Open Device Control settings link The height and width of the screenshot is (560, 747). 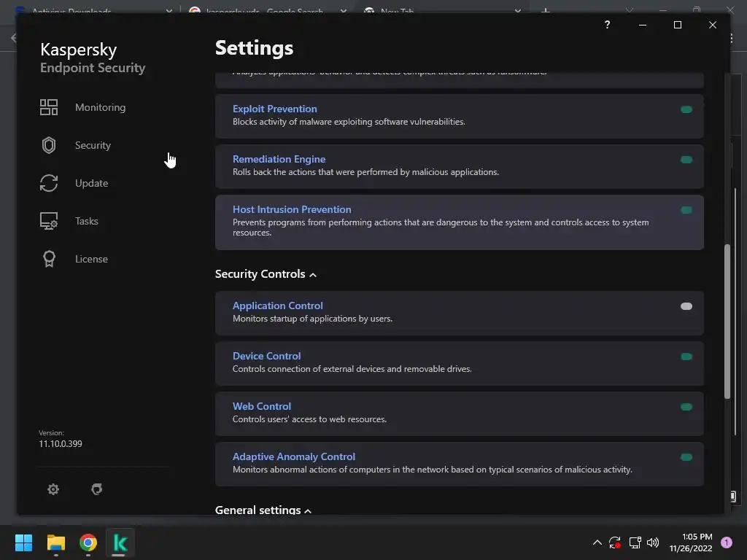[267, 356]
